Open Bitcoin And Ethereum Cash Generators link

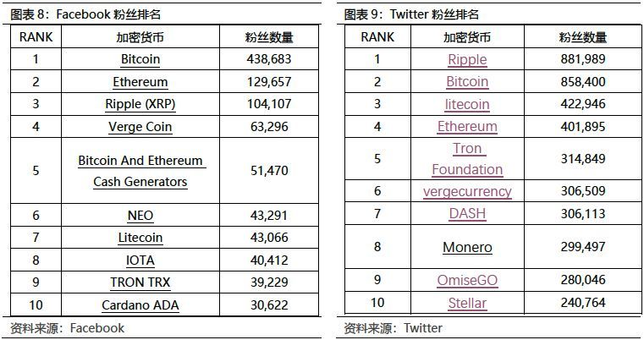140,171
